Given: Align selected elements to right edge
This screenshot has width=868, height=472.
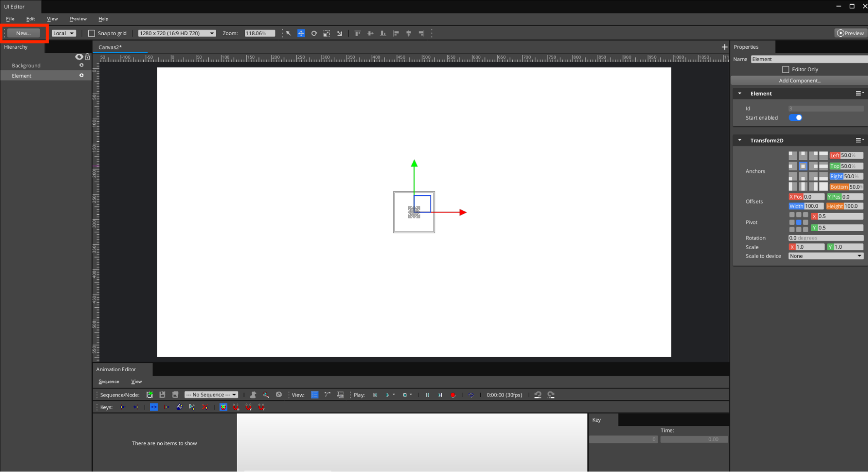Looking at the screenshot, I should point(421,33).
